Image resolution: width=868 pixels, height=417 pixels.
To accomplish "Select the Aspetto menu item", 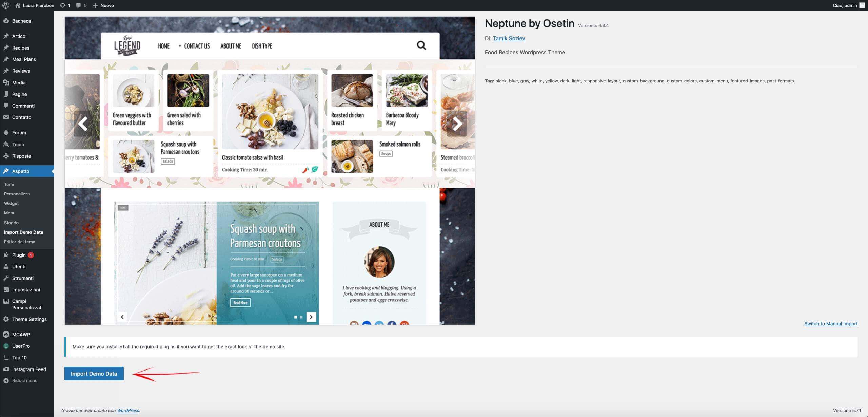I will 21,171.
